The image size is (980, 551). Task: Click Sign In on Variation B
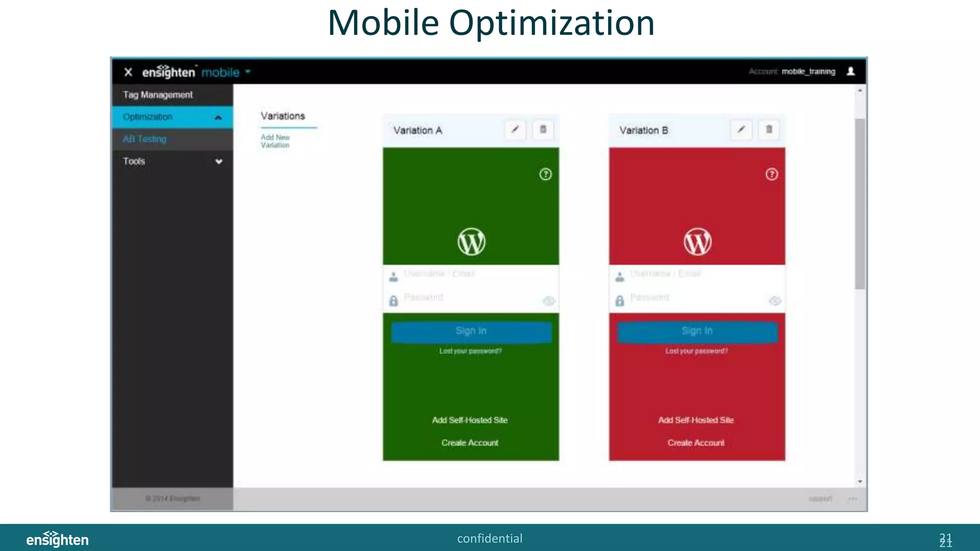pyautogui.click(x=697, y=332)
